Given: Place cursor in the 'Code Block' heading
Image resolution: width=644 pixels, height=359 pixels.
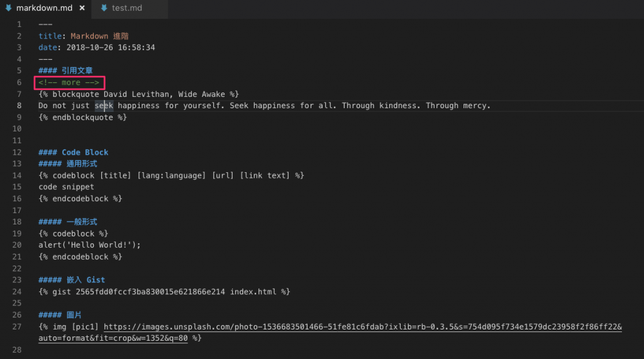Looking at the screenshot, I should coord(85,152).
